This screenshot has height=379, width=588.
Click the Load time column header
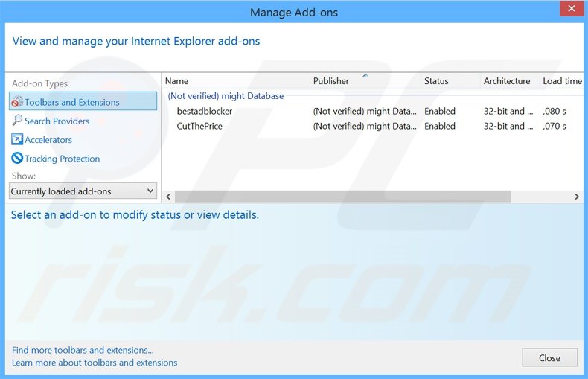click(562, 81)
